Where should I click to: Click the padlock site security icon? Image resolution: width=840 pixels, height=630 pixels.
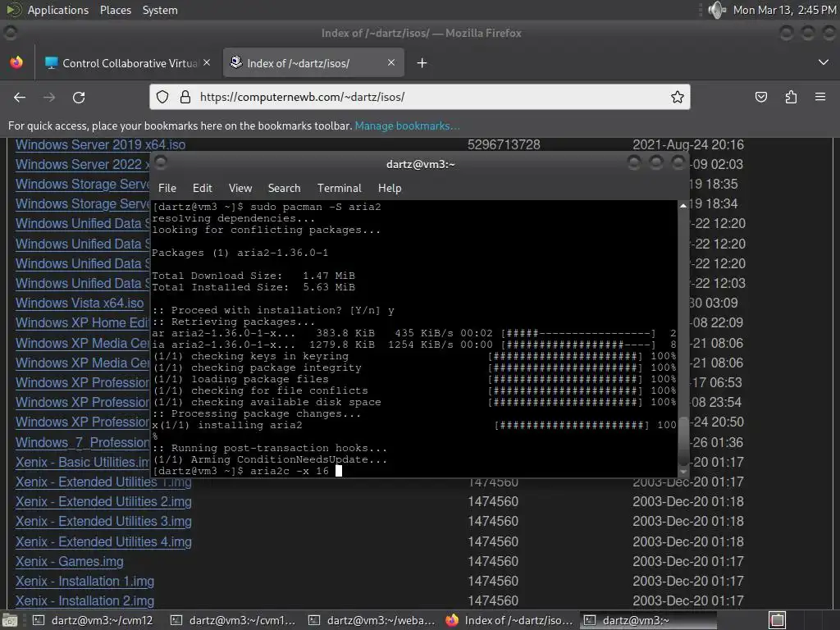pyautogui.click(x=185, y=97)
